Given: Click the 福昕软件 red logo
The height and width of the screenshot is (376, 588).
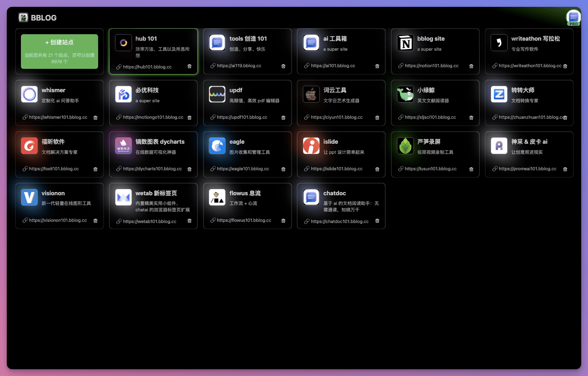Looking at the screenshot, I should pyautogui.click(x=29, y=146).
